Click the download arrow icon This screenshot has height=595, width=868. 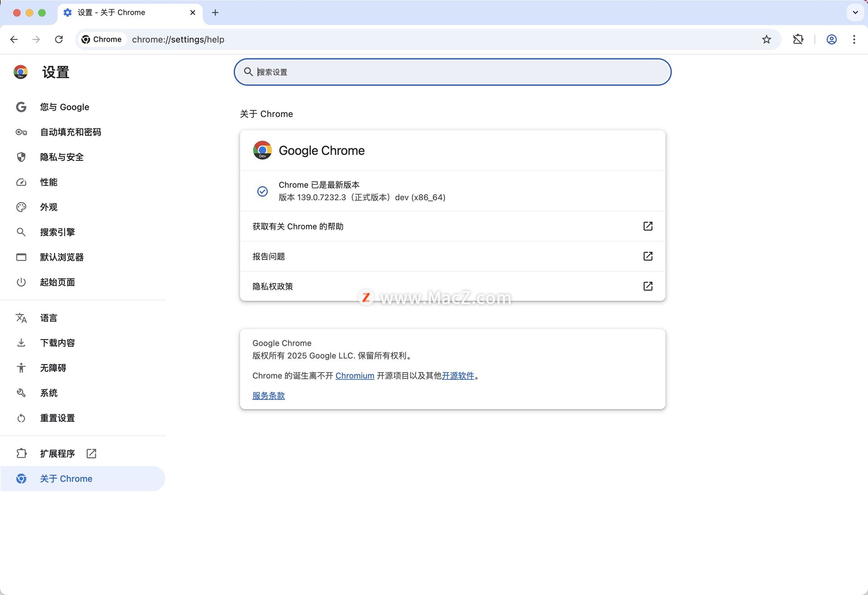[x=21, y=343]
